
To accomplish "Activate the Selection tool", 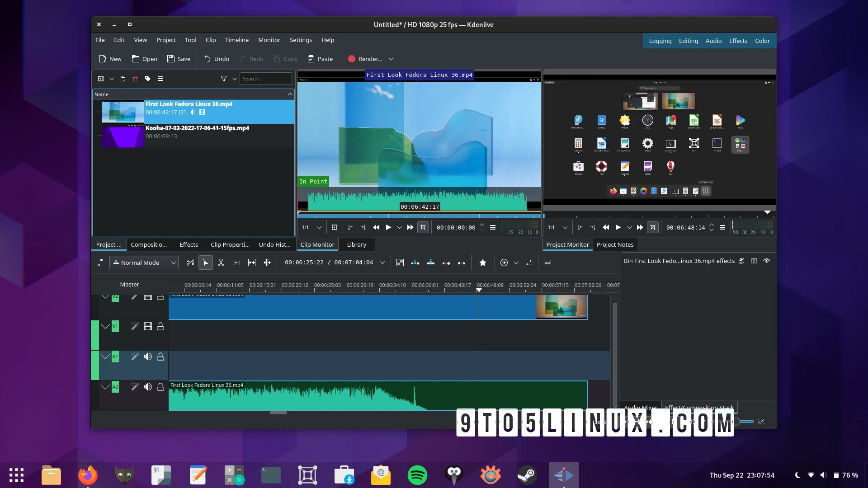I will (206, 263).
